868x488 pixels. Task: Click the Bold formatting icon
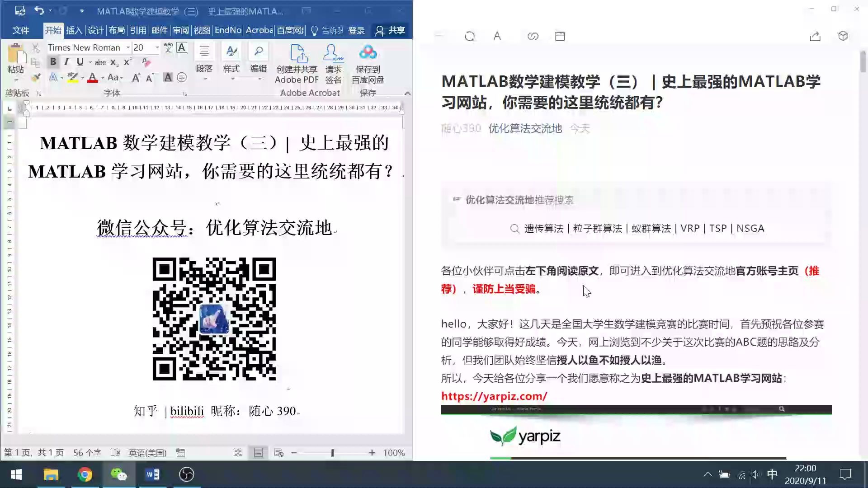[52, 61]
